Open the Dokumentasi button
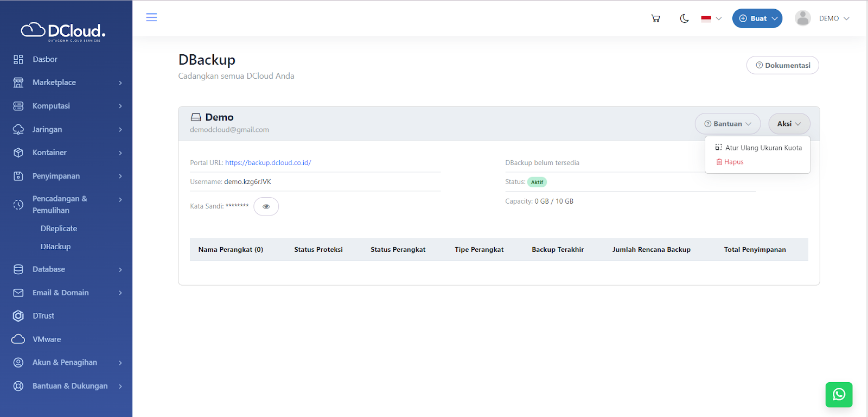The width and height of the screenshot is (868, 417). coord(783,65)
